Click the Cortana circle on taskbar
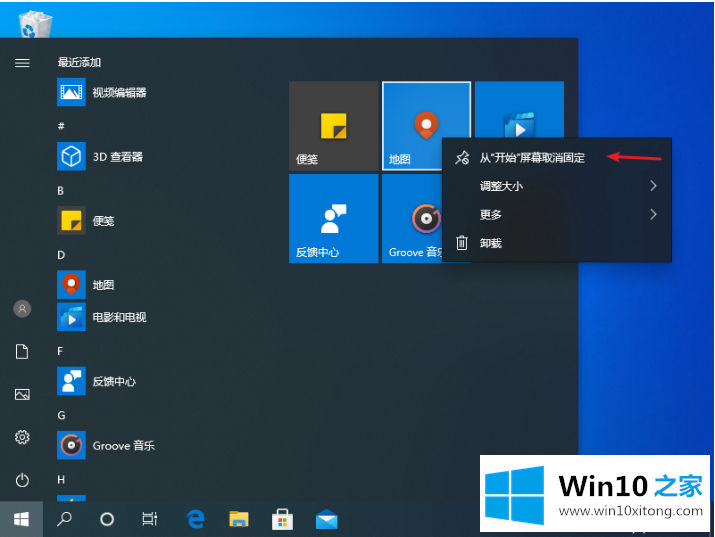This screenshot has height=537, width=715. click(x=107, y=519)
